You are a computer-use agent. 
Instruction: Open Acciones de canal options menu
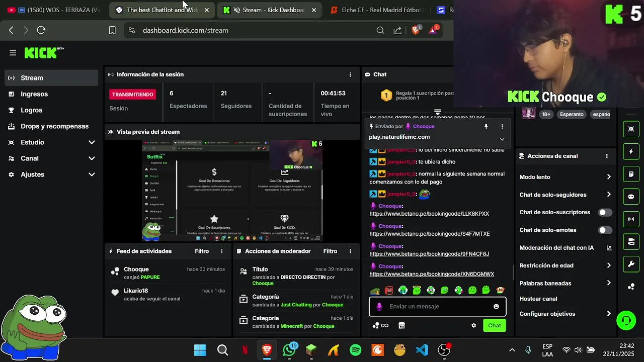click(x=607, y=156)
